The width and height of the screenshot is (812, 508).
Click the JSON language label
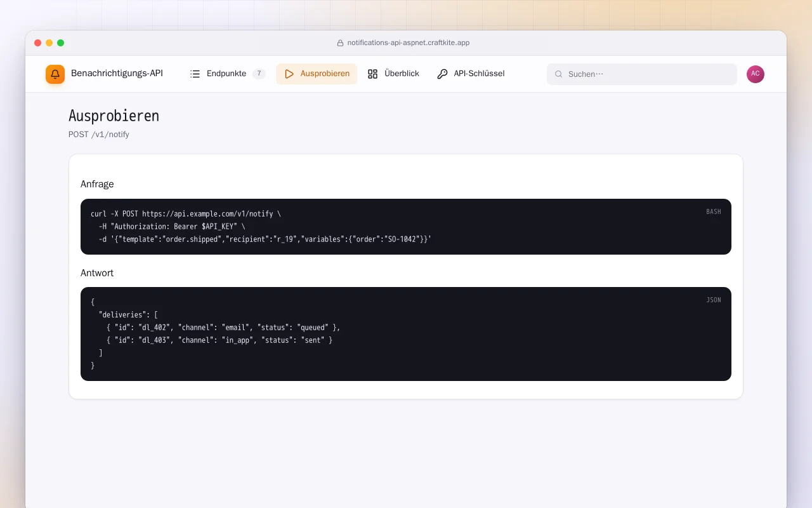tap(714, 300)
